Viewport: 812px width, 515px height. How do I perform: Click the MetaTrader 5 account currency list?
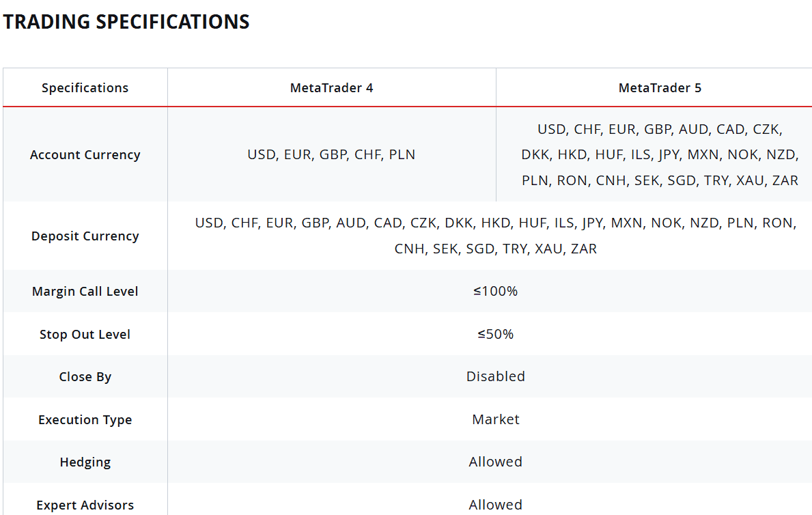point(660,154)
